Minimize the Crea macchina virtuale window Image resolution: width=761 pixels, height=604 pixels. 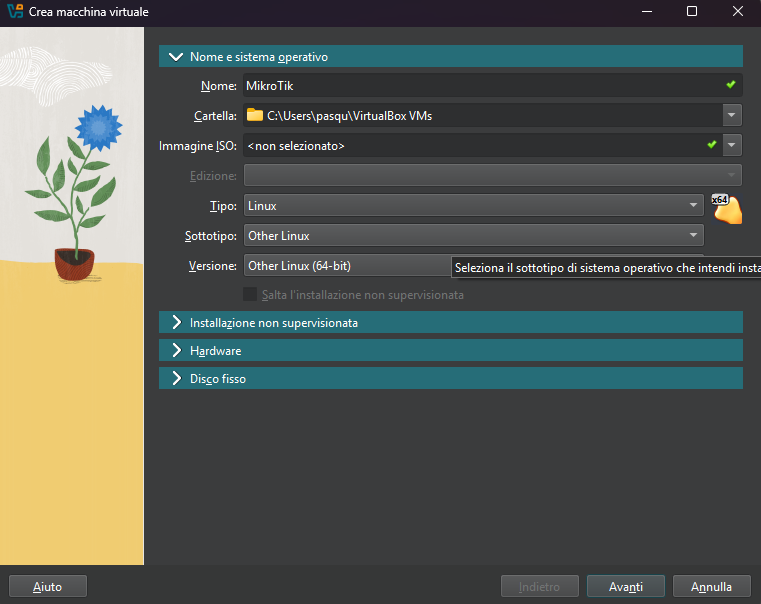coord(647,11)
